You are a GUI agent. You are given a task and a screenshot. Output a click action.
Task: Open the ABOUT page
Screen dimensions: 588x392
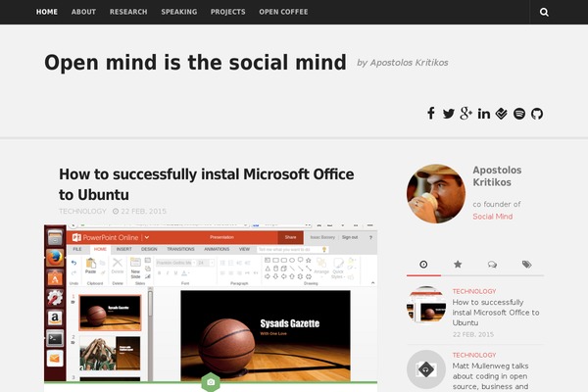click(83, 12)
